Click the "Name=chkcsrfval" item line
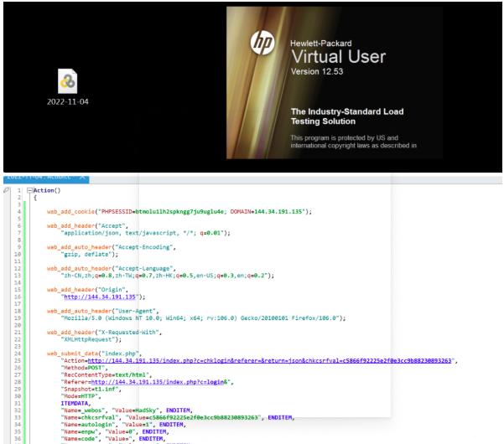The width and height of the screenshot is (504, 444). [x=178, y=417]
